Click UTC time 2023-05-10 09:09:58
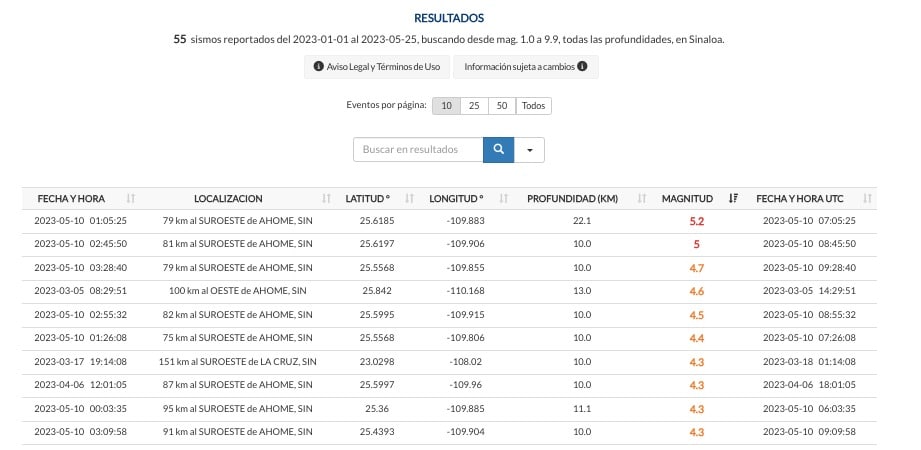Viewport: 921px width, 450px height. pyautogui.click(x=809, y=432)
